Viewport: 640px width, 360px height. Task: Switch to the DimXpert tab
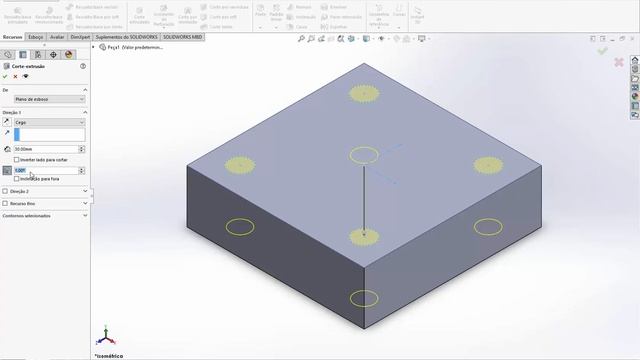(80, 37)
